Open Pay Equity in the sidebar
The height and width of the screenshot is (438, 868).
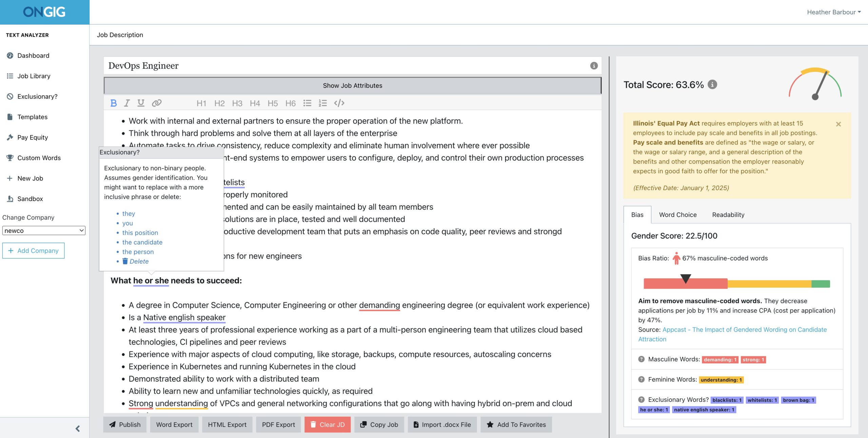[x=33, y=137]
